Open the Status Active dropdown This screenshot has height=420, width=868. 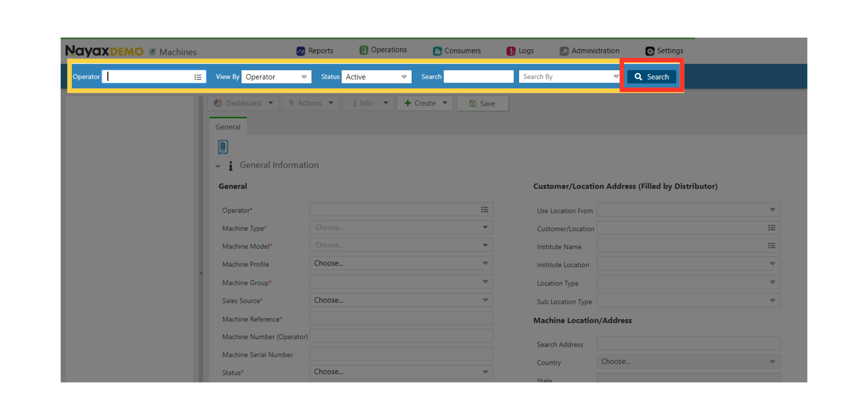[x=376, y=77]
